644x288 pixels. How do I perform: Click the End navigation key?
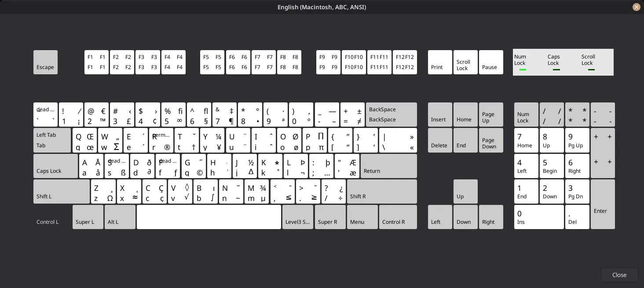click(x=465, y=140)
